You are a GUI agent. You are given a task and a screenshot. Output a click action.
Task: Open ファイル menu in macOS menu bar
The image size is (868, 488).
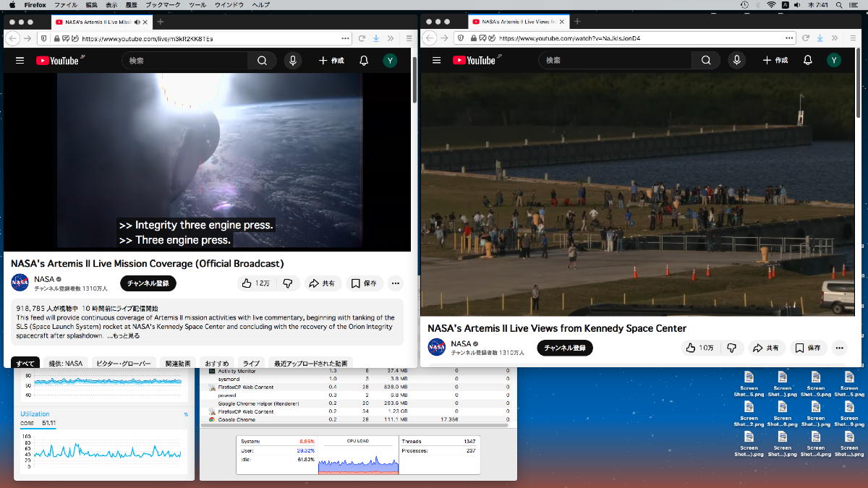(66, 4)
